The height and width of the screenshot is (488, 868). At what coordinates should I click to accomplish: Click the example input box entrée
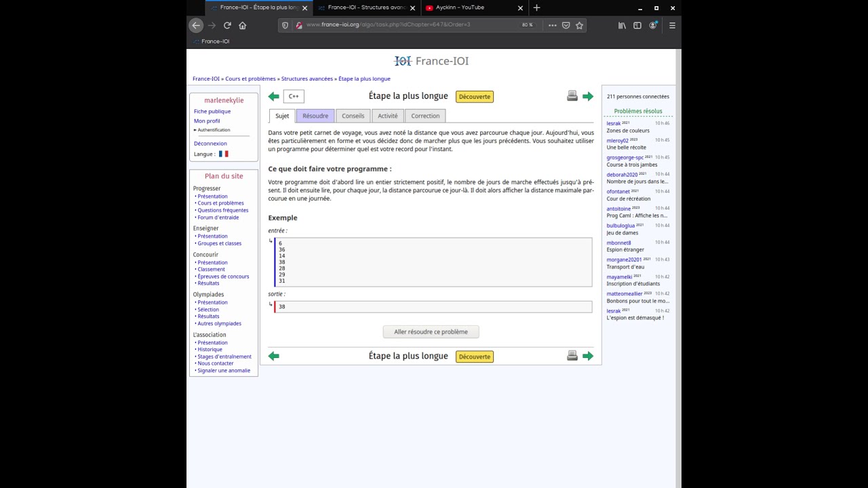click(x=433, y=262)
